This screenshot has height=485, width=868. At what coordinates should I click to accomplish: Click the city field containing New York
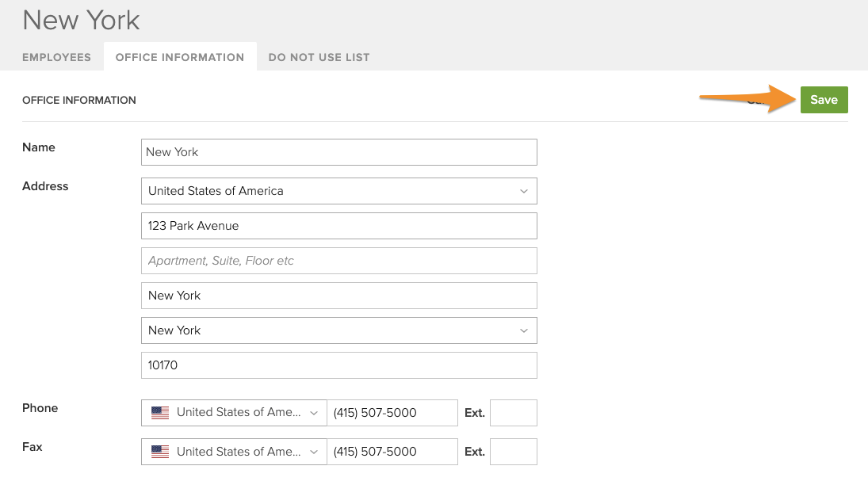pos(338,296)
